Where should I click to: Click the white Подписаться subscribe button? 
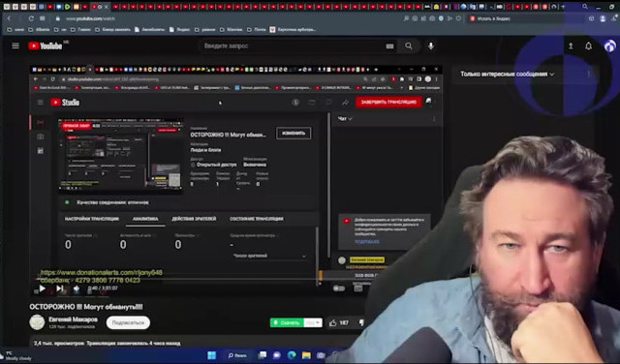tap(128, 322)
